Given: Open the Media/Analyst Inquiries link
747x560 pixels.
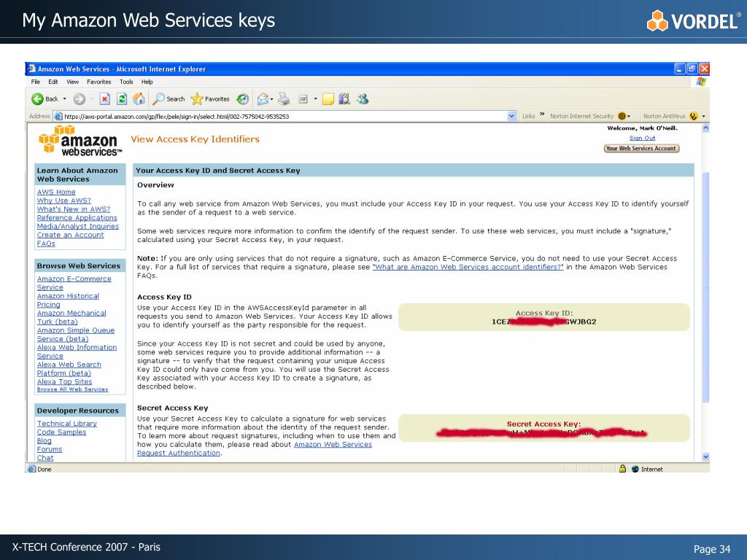Looking at the screenshot, I should point(78,226).
